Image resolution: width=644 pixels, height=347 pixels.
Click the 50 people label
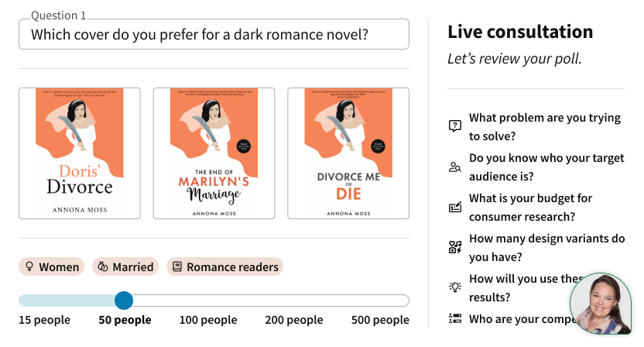tap(125, 320)
